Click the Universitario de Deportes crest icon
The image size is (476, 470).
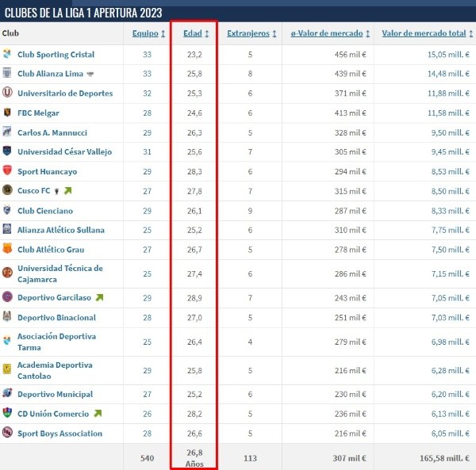pos(7,94)
